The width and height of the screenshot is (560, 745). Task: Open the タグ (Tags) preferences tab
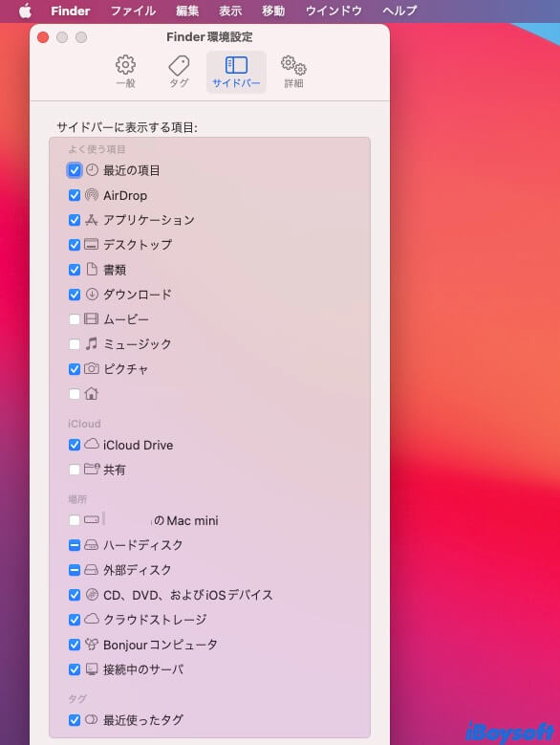tap(179, 72)
